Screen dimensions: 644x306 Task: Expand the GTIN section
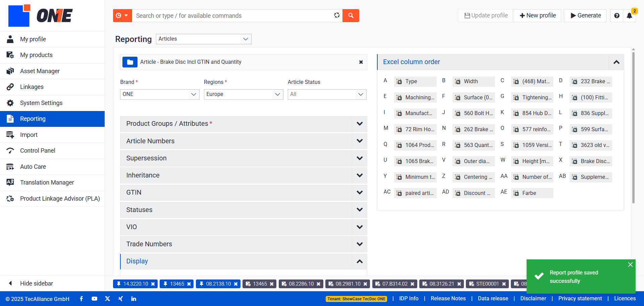click(x=244, y=193)
